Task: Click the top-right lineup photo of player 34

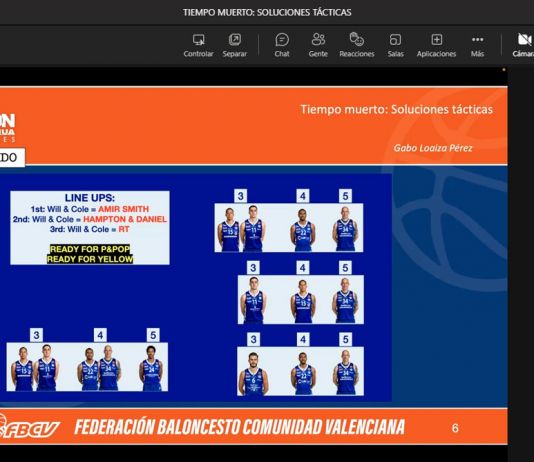Action: (x=345, y=228)
